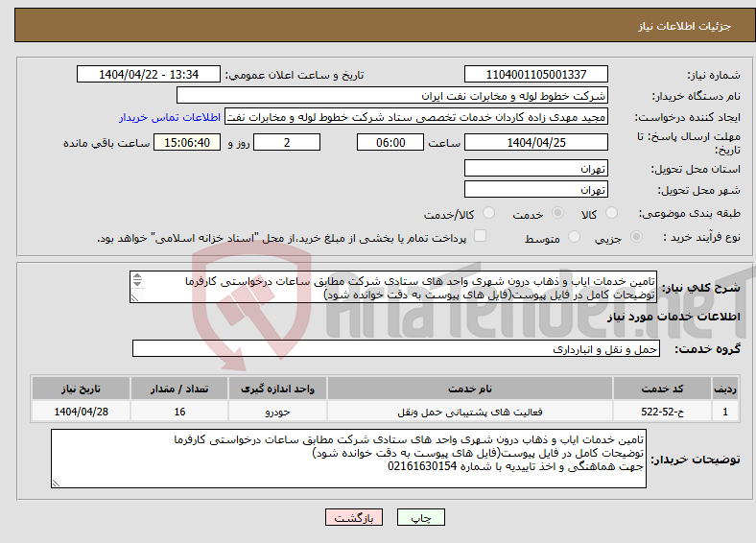Click the بازگشت (back) button
Screen dimensions: 756x543
[x=354, y=517]
